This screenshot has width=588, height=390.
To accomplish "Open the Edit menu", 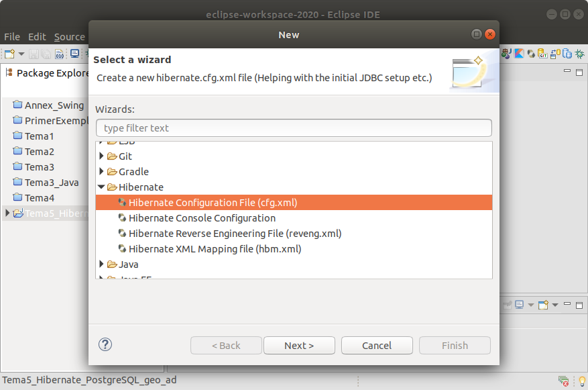I will (37, 37).
